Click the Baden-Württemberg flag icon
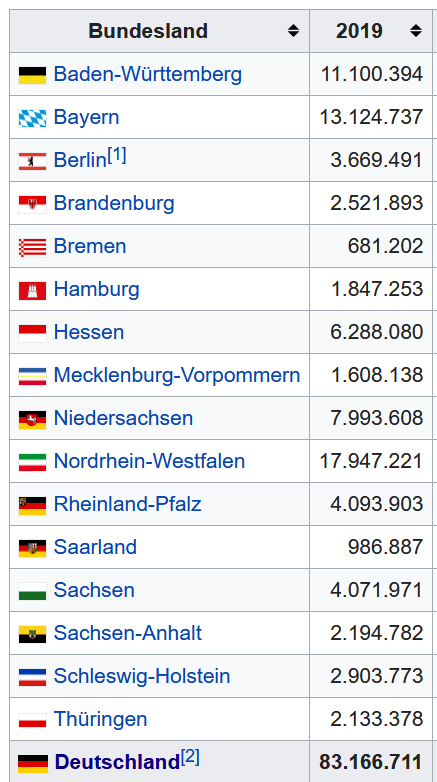 [x=32, y=75]
